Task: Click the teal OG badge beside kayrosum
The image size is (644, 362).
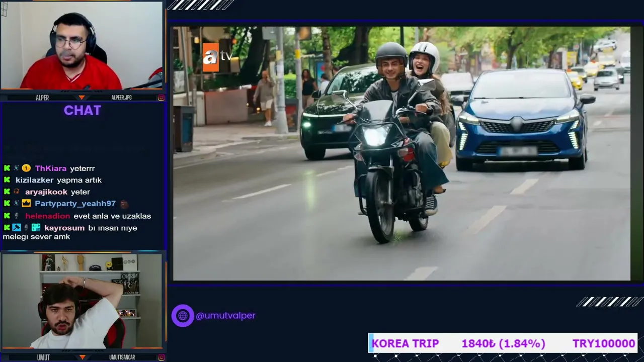Action: (x=36, y=228)
